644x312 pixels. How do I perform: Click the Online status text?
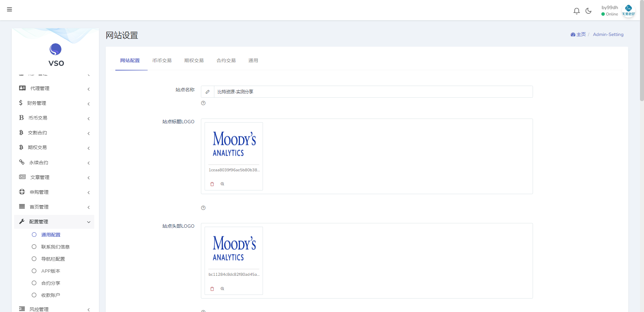coord(612,14)
